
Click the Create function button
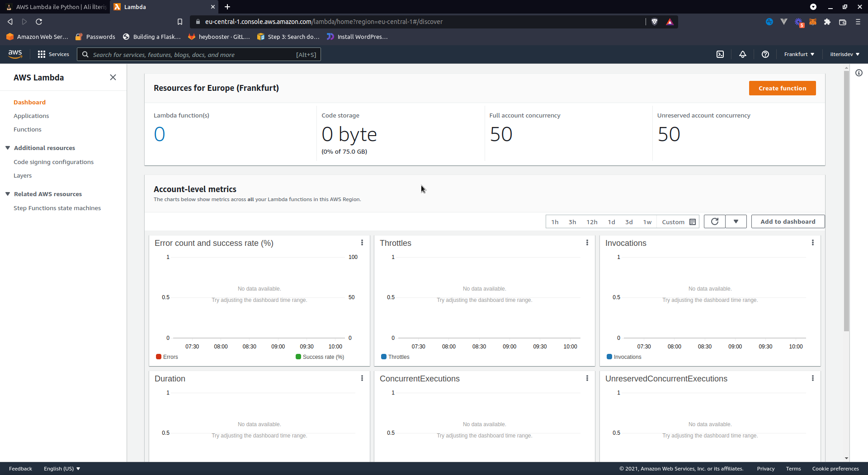pos(782,88)
